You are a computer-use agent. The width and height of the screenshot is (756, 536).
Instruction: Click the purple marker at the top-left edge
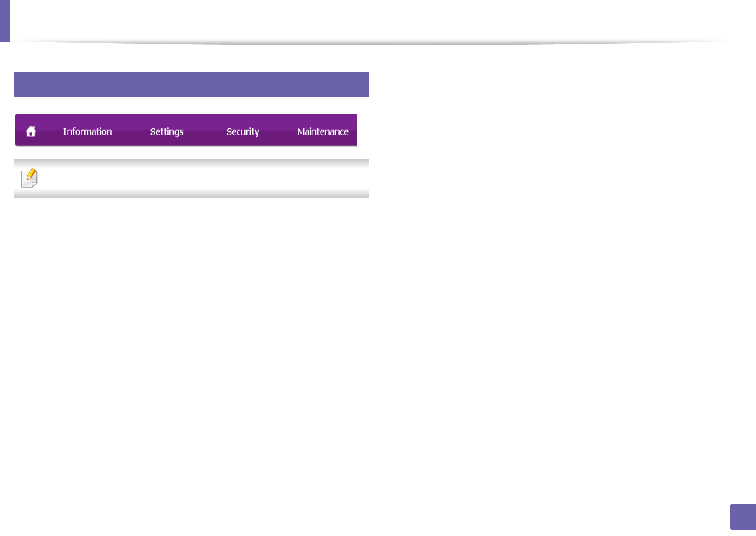point(5,21)
